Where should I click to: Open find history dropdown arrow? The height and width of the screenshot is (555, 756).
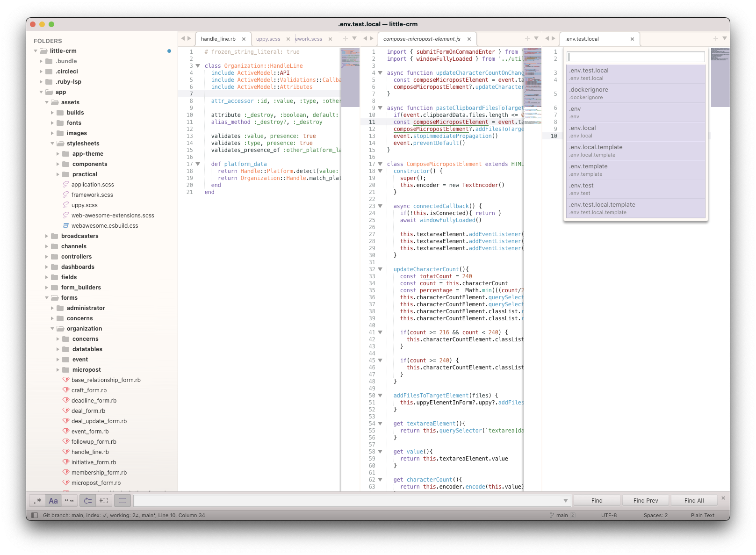pos(566,501)
